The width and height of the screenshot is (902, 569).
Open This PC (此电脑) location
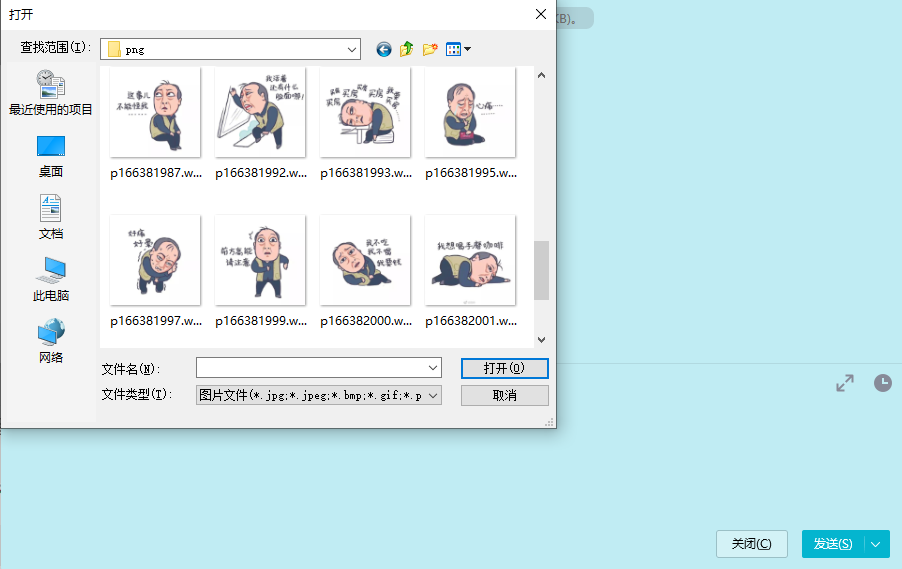tap(51, 280)
